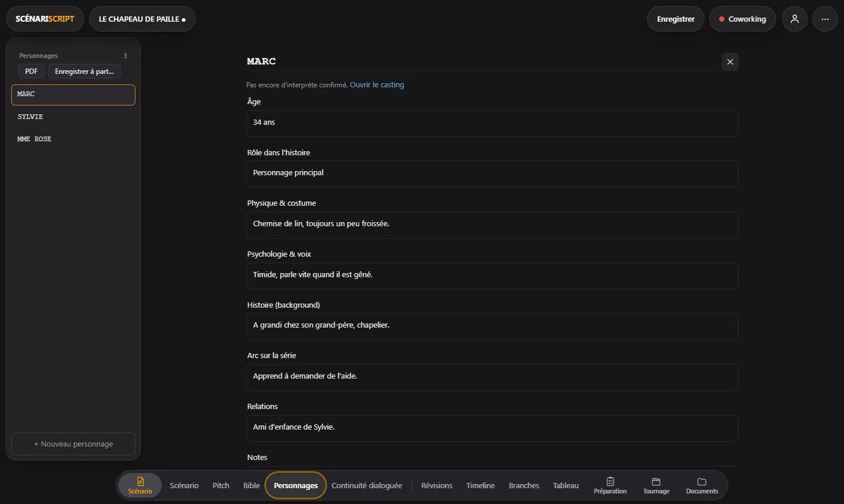Export characters as PDF
The height and width of the screenshot is (504, 844).
32,71
